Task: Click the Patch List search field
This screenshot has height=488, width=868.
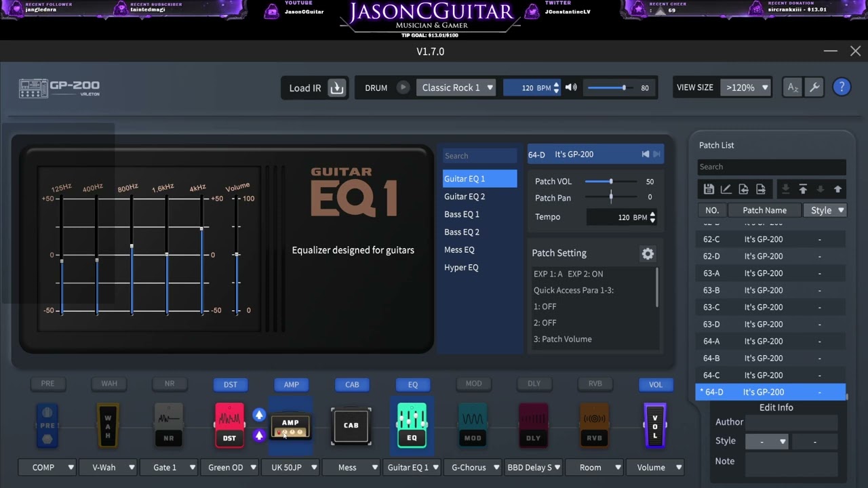Action: (771, 167)
